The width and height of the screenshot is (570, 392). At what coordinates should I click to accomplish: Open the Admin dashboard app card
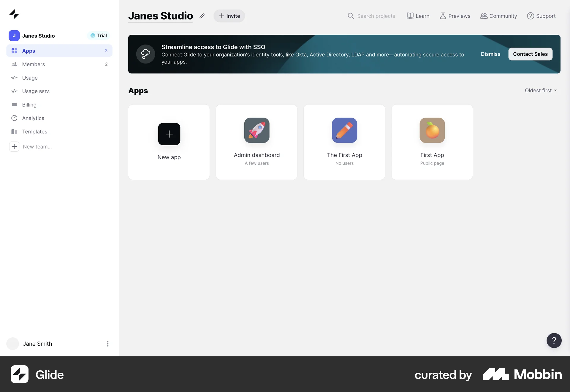256,142
